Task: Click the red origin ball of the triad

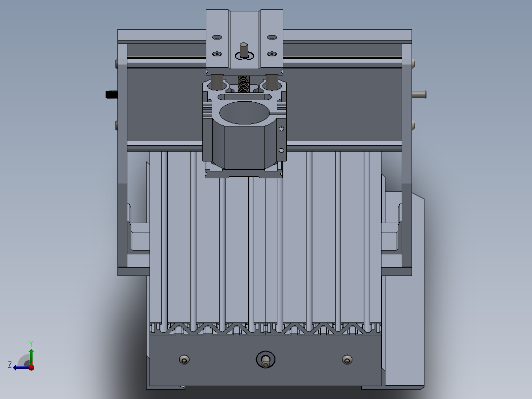Action: (31, 367)
